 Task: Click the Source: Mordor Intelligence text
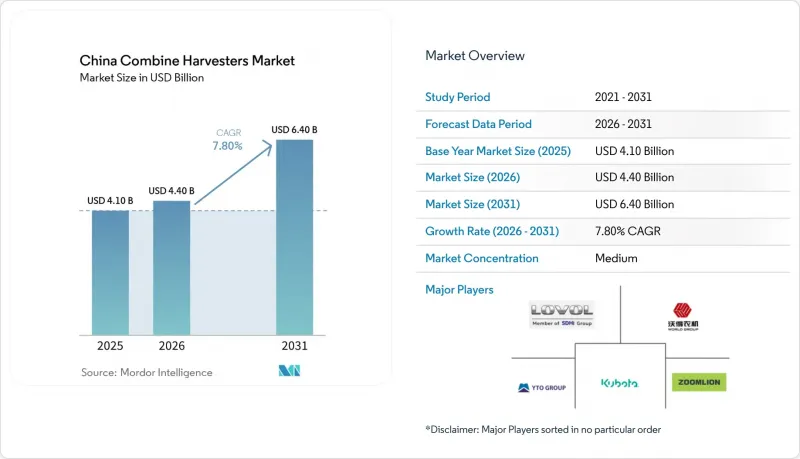(x=146, y=372)
